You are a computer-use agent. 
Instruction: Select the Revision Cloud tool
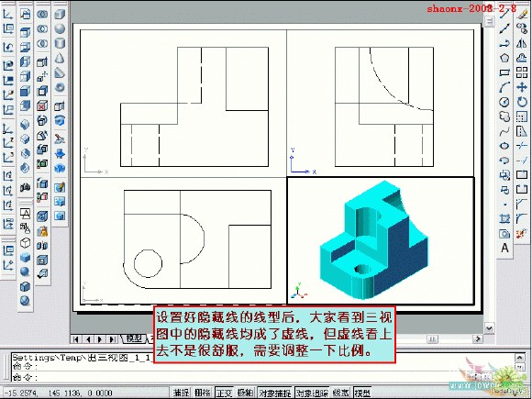[x=504, y=116]
